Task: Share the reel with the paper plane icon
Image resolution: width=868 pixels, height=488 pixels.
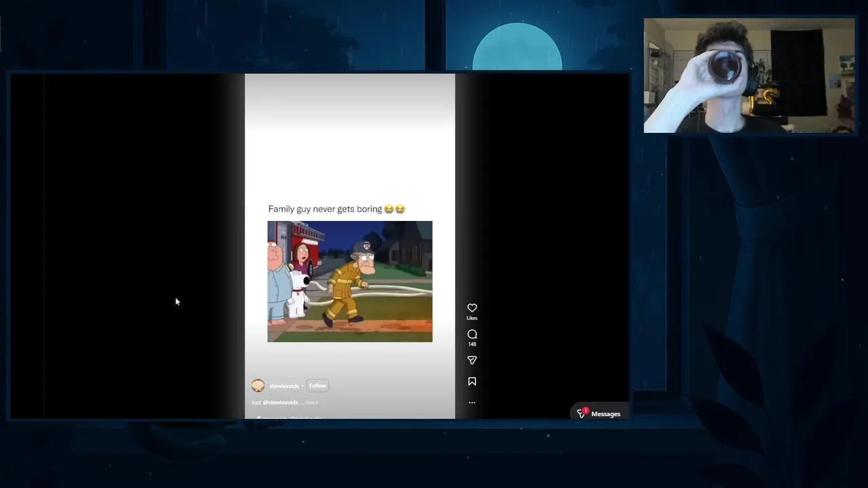Action: pos(472,360)
